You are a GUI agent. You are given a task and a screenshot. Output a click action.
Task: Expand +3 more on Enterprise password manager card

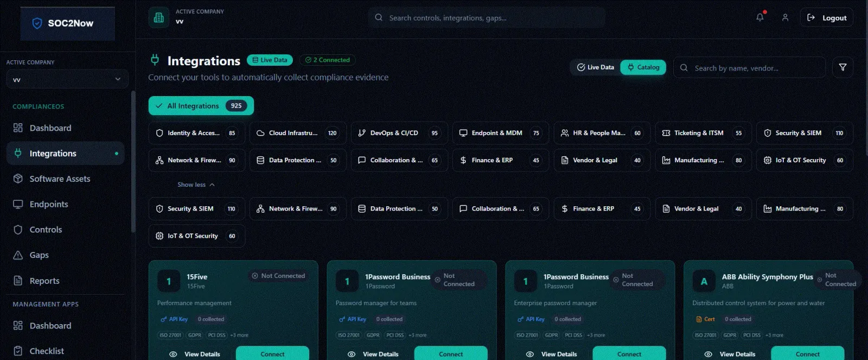pos(596,335)
